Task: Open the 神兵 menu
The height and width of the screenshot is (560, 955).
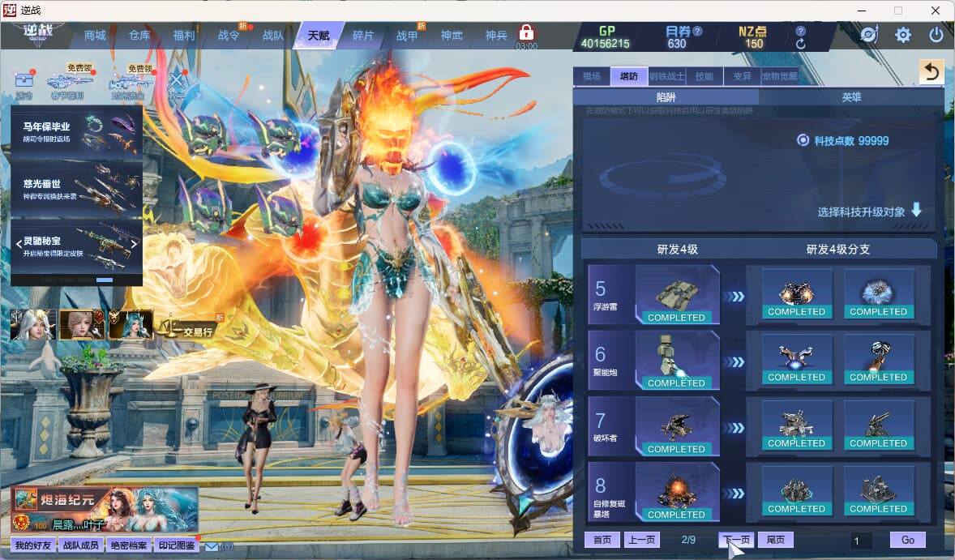Action: [x=496, y=36]
